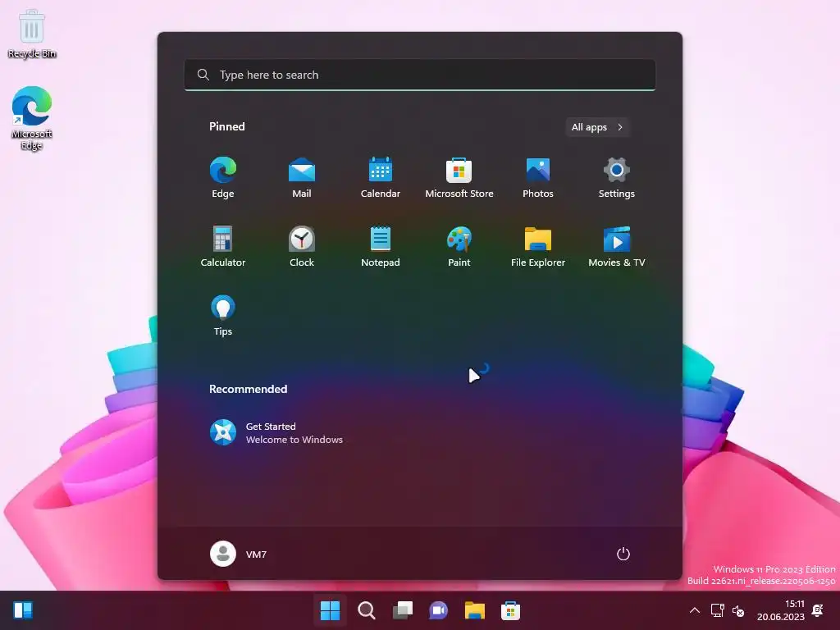Open File Explorer from the taskbar
The width and height of the screenshot is (840, 630).
tap(475, 610)
